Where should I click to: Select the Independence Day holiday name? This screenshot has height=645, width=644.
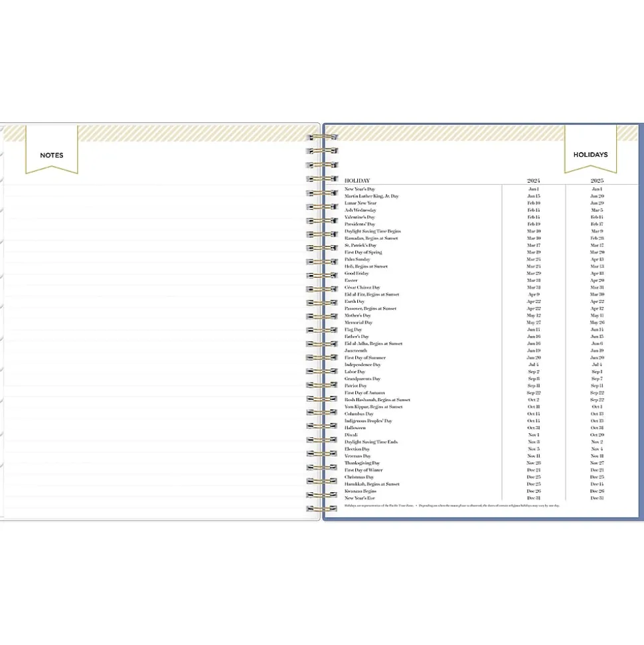(362, 365)
